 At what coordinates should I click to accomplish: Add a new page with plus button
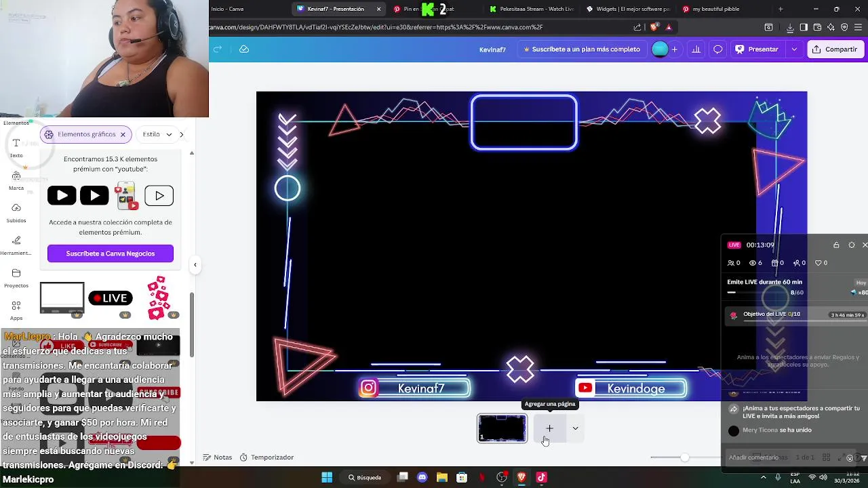[549, 428]
